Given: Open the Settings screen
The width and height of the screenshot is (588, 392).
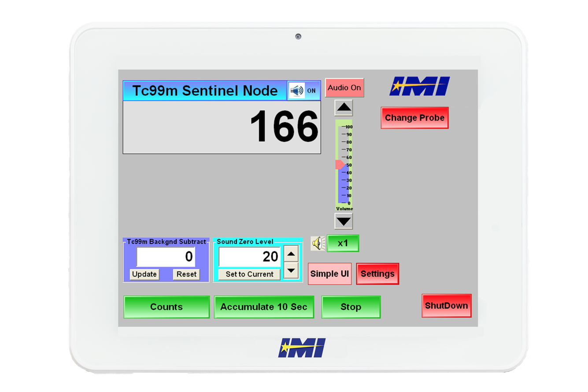Looking at the screenshot, I should (377, 274).
